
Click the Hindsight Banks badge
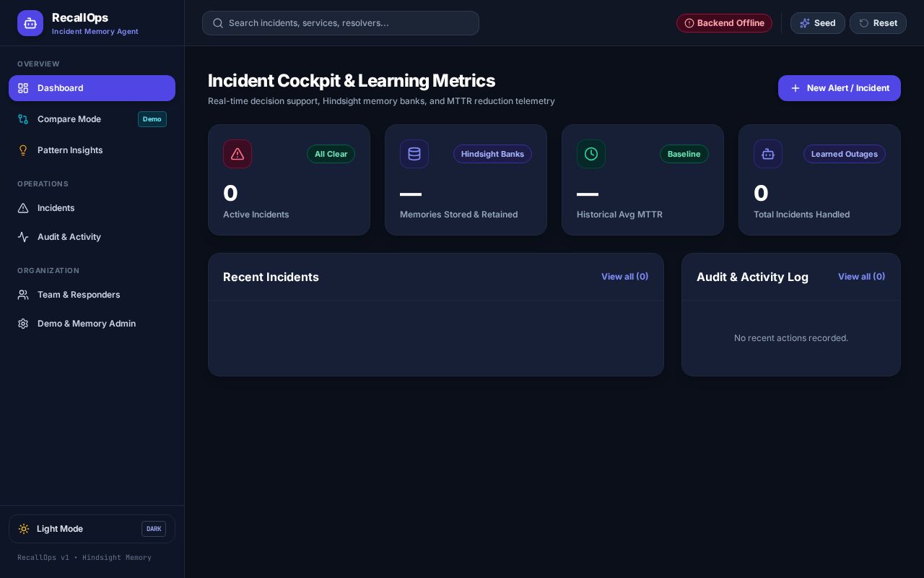click(492, 154)
